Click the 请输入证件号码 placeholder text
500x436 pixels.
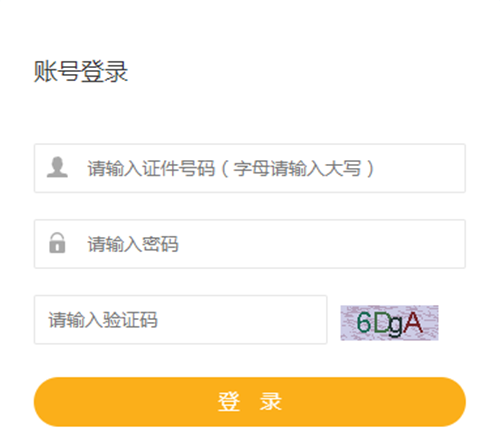(151, 169)
